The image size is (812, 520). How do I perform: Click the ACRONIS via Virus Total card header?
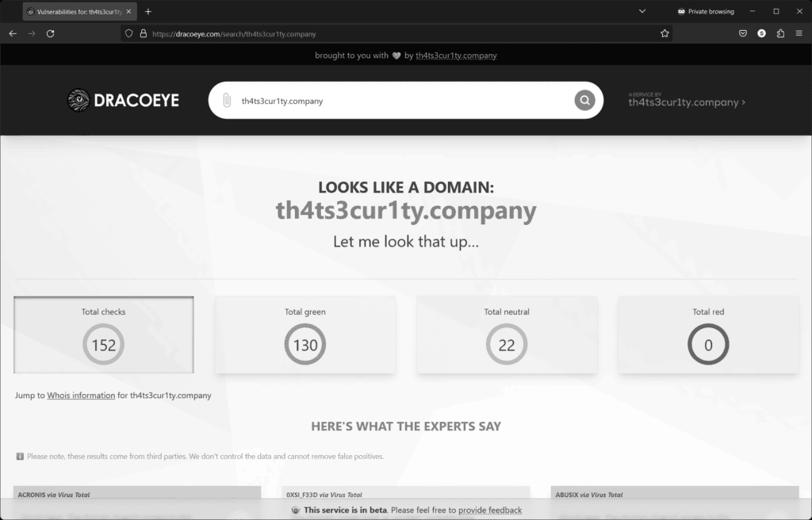(x=137, y=494)
